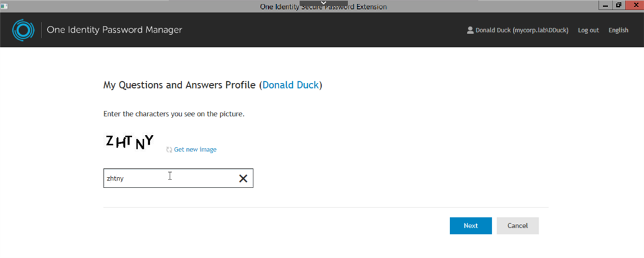
Task: Close the Secure Password Extension window
Action: point(633,5)
